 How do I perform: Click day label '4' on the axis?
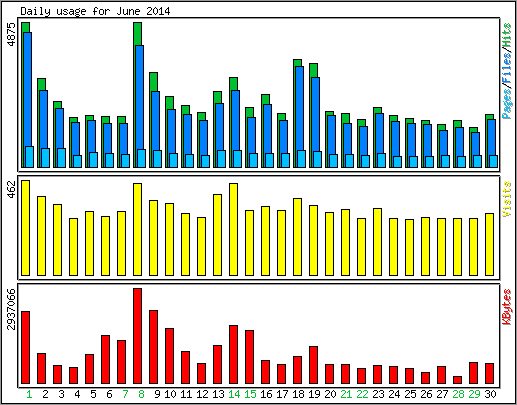coord(77,394)
